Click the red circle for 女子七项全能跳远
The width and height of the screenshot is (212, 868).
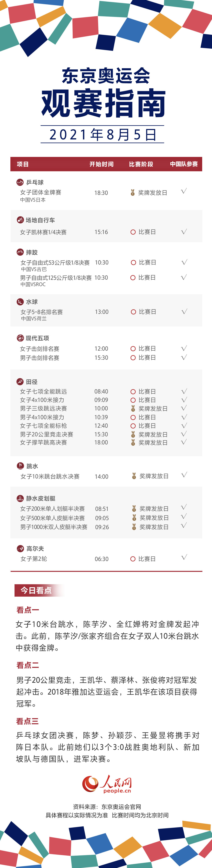[133, 392]
